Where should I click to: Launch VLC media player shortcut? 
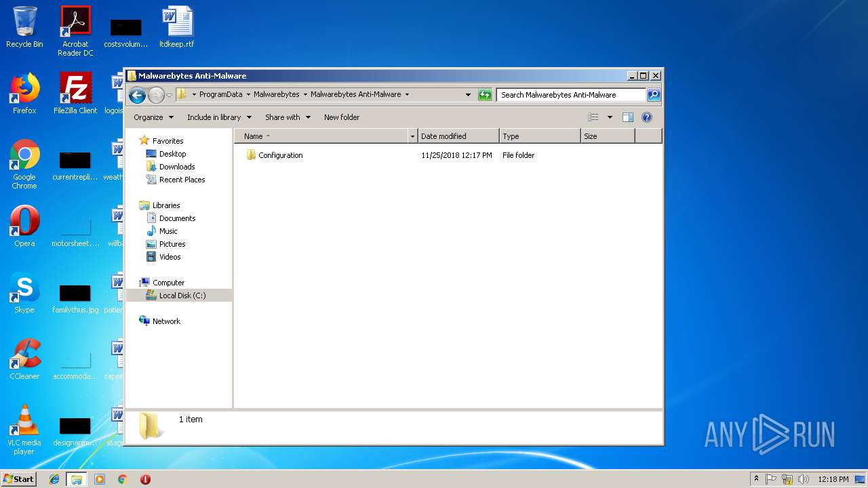pyautogui.click(x=24, y=430)
